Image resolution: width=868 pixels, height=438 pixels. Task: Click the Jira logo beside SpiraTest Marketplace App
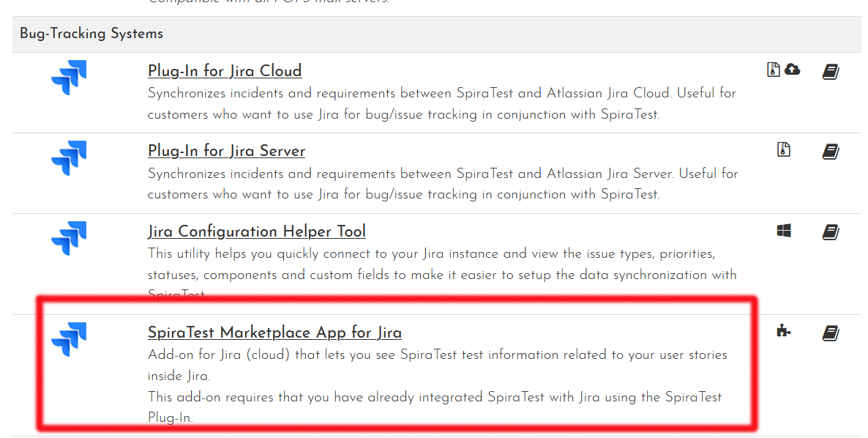69,340
